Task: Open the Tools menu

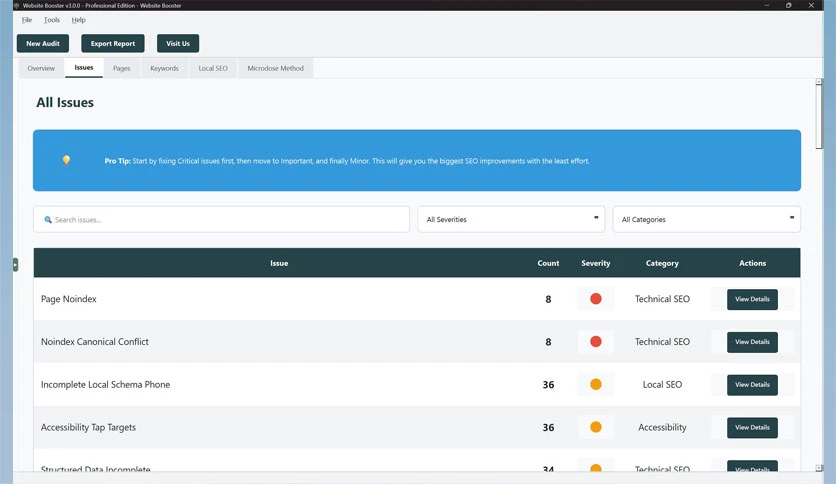Action: tap(52, 20)
